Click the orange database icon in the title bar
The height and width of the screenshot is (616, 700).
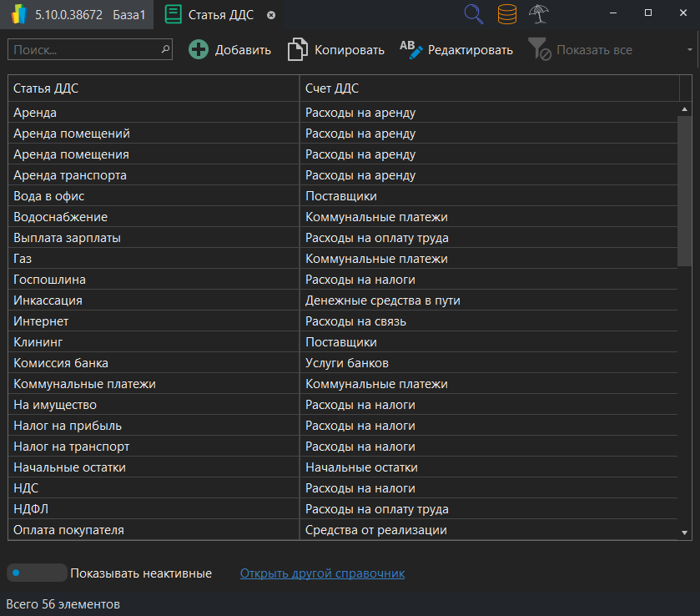[506, 13]
